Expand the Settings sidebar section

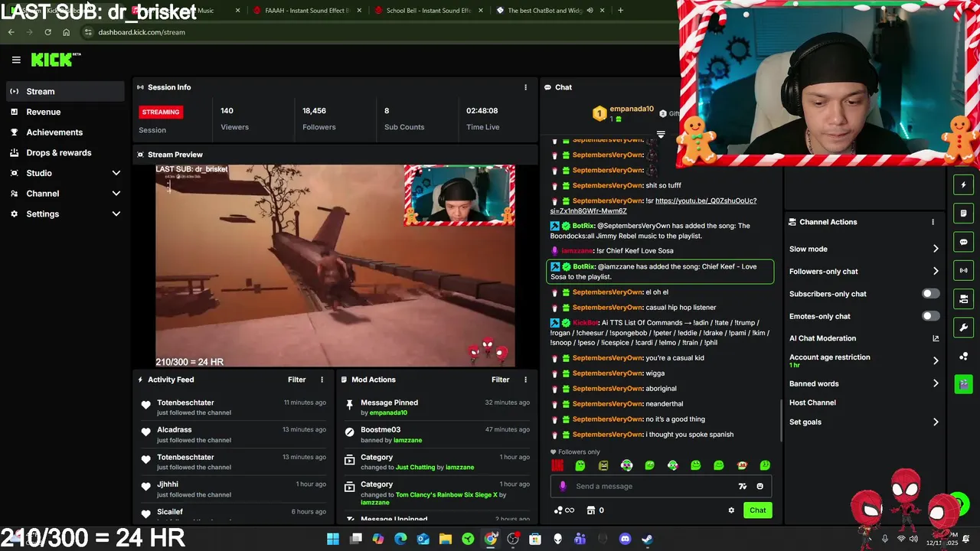tap(116, 214)
